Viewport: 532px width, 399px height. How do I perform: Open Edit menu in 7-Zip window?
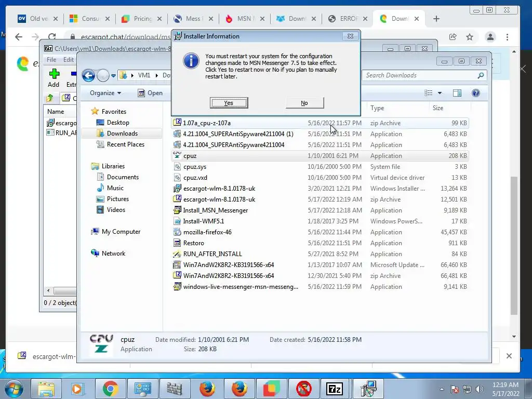pyautogui.click(x=68, y=59)
